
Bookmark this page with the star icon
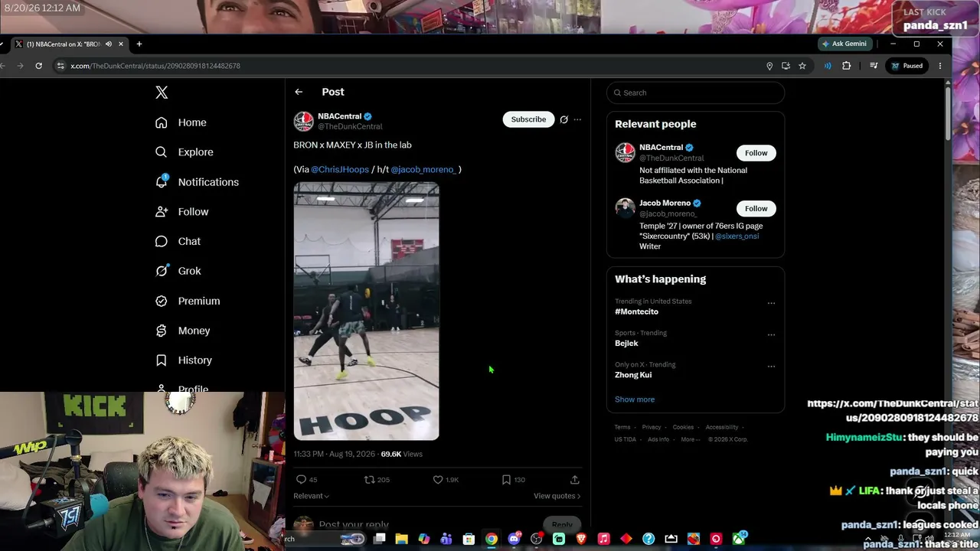click(802, 66)
